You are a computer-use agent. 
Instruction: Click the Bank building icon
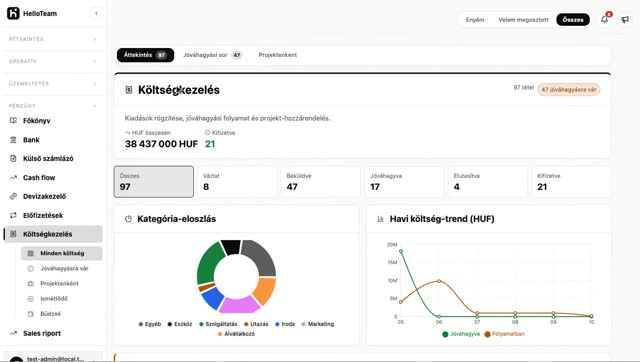(13, 140)
